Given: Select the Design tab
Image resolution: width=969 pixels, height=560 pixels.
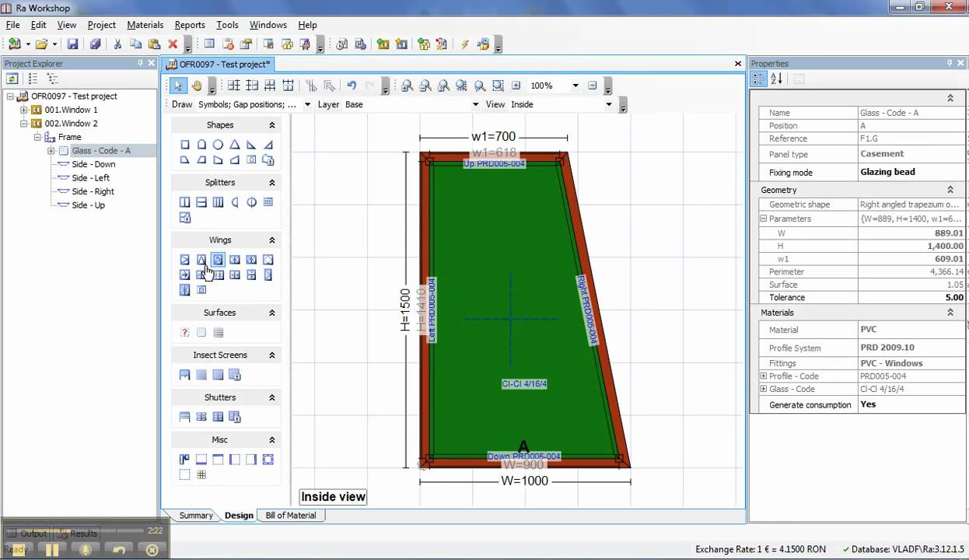Looking at the screenshot, I should 239,516.
